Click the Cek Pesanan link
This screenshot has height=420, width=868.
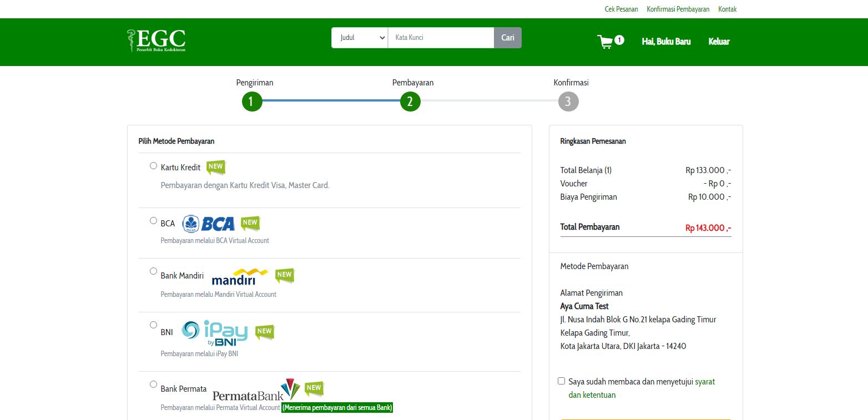point(621,9)
